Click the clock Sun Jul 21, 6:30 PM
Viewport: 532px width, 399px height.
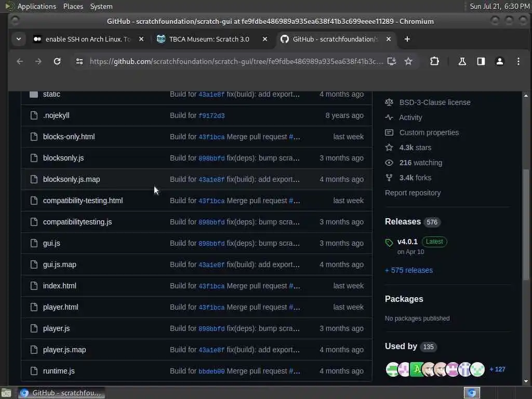(x=499, y=6)
